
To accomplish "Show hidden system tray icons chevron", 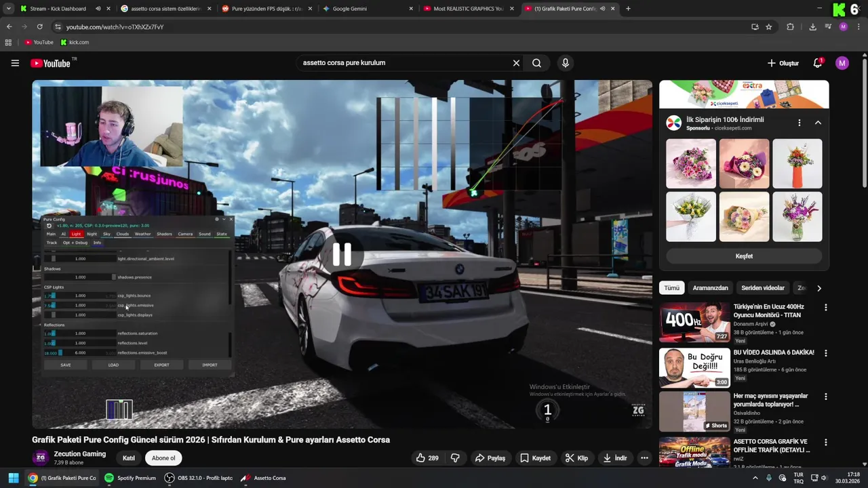I will 755,478.
